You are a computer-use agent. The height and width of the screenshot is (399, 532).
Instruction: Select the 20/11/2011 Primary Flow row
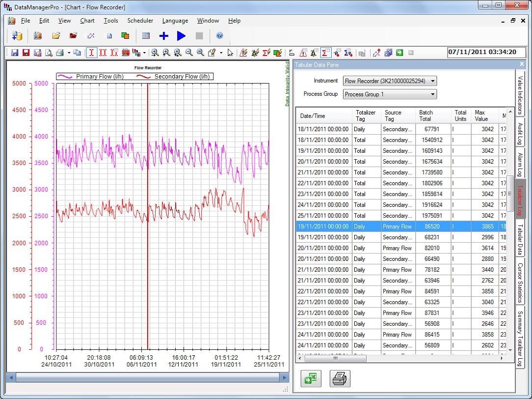coord(398,248)
